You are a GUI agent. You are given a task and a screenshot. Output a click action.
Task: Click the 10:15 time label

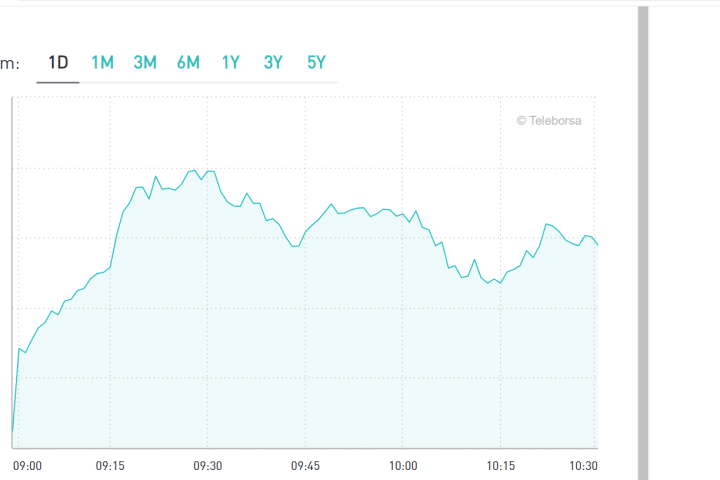click(x=500, y=466)
